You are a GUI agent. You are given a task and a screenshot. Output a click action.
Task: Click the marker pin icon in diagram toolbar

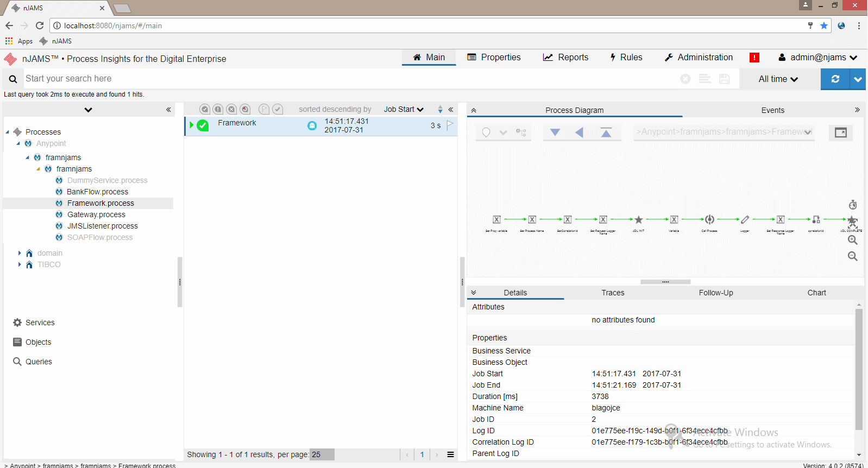(x=486, y=132)
